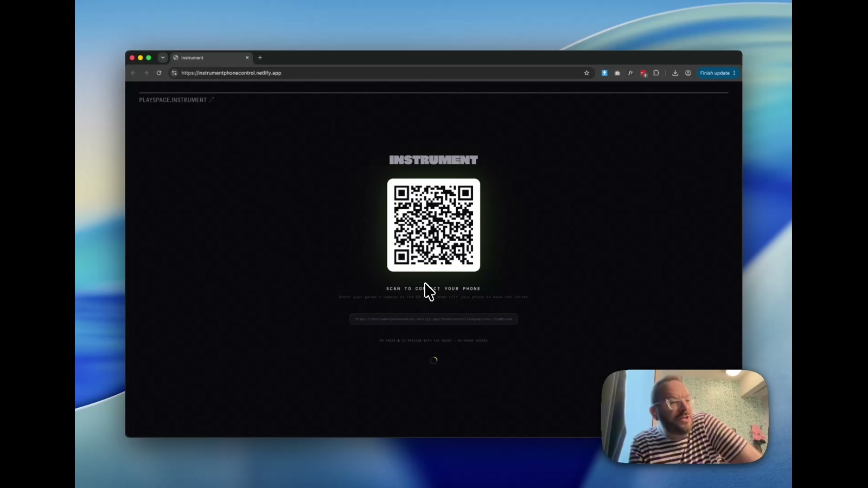Go back using the browser back arrow
Screen dimensions: 868x488
click(133, 73)
